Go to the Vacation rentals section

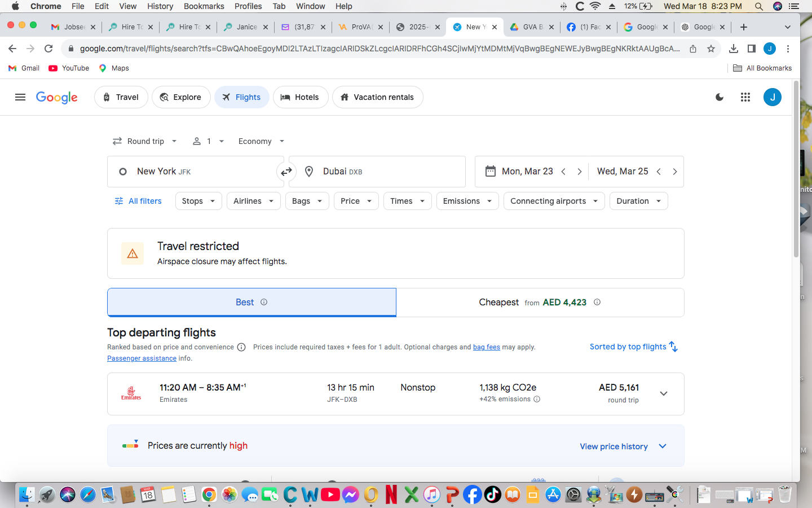coord(378,97)
